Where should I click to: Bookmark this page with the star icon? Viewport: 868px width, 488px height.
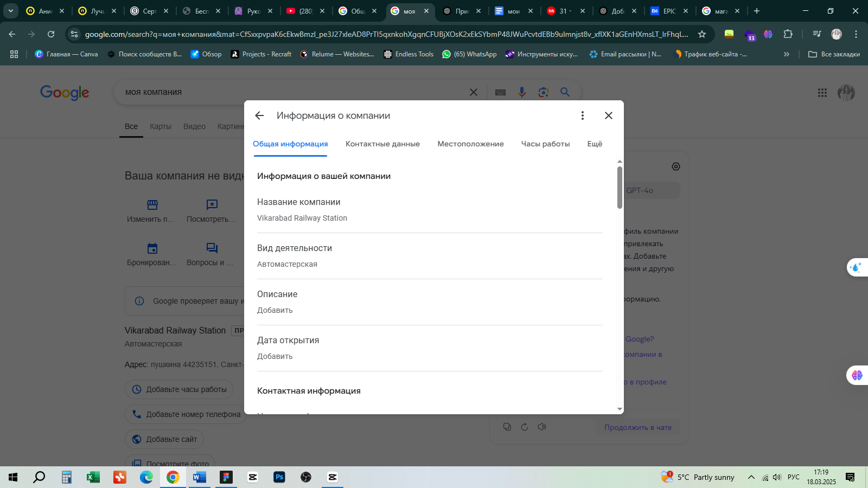coord(702,34)
